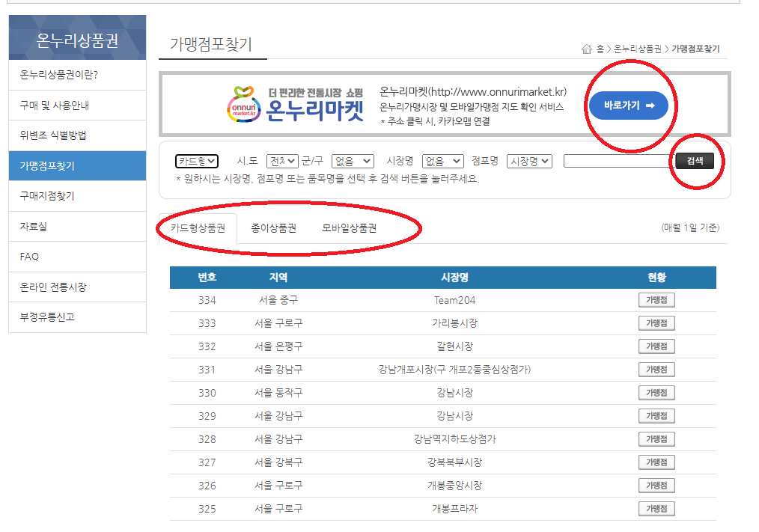Switch to the 카드형상품권 tab

(x=198, y=228)
